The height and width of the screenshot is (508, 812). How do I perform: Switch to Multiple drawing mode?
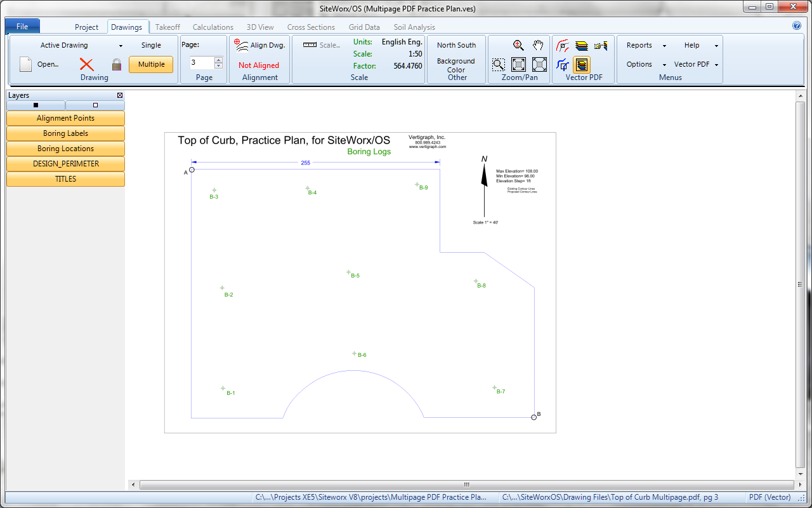151,64
